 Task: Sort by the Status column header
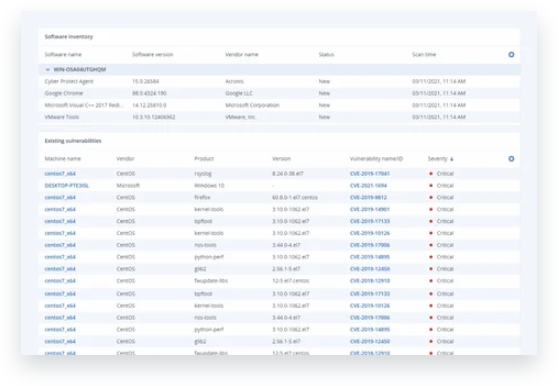(326, 55)
